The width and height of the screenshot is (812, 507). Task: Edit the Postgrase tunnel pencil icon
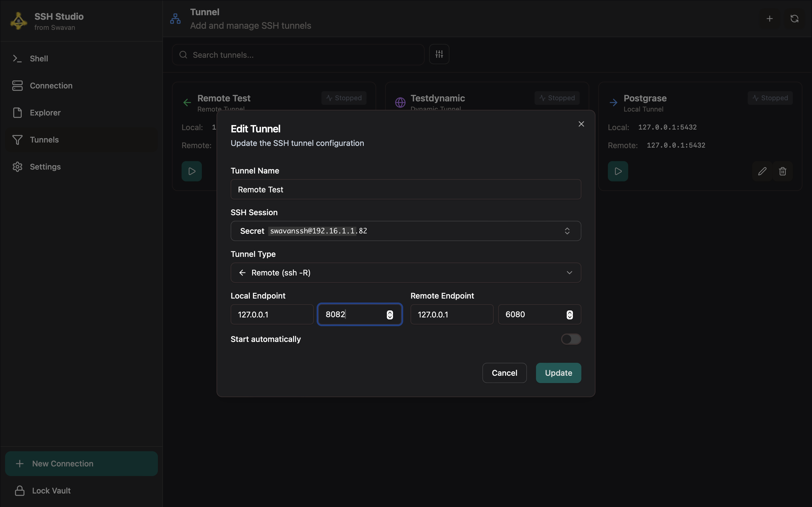tap(762, 171)
